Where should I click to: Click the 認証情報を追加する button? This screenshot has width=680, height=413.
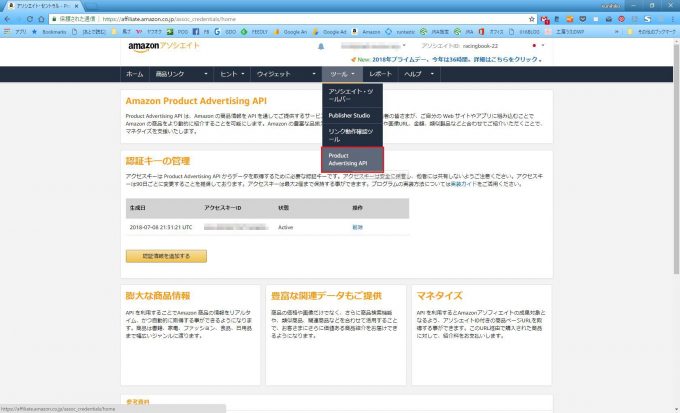click(x=166, y=256)
